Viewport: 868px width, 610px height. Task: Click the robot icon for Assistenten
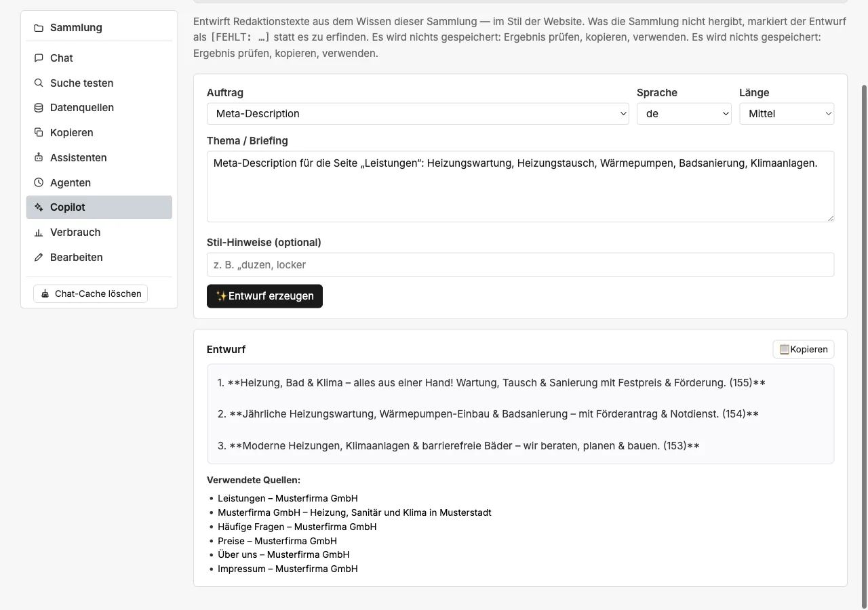click(39, 158)
